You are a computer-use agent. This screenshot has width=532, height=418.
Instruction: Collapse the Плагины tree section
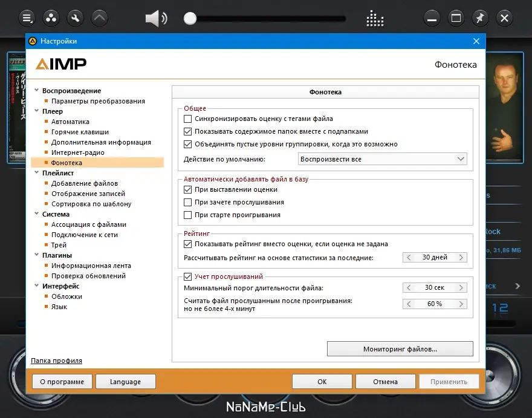pos(37,255)
